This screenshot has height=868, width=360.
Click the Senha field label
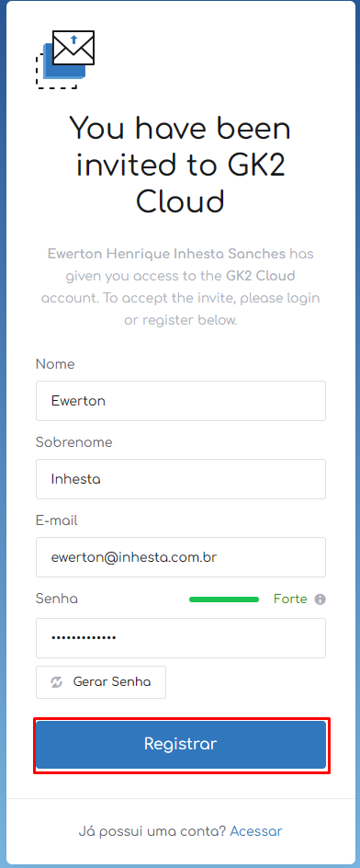point(56,599)
